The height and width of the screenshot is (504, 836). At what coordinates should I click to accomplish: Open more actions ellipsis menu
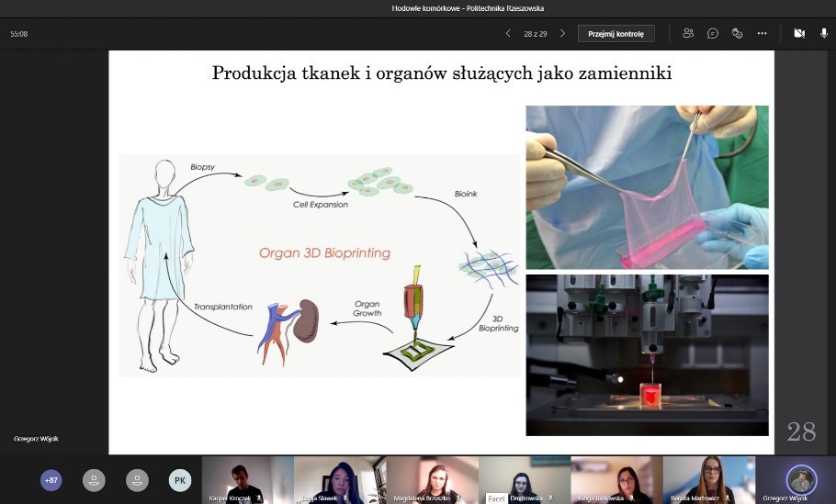[x=762, y=33]
